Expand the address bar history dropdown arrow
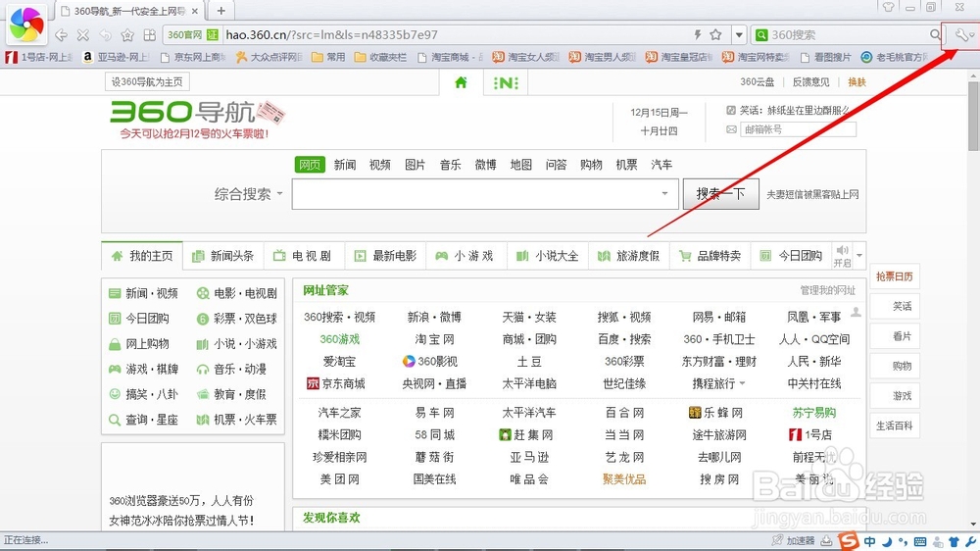 [739, 35]
